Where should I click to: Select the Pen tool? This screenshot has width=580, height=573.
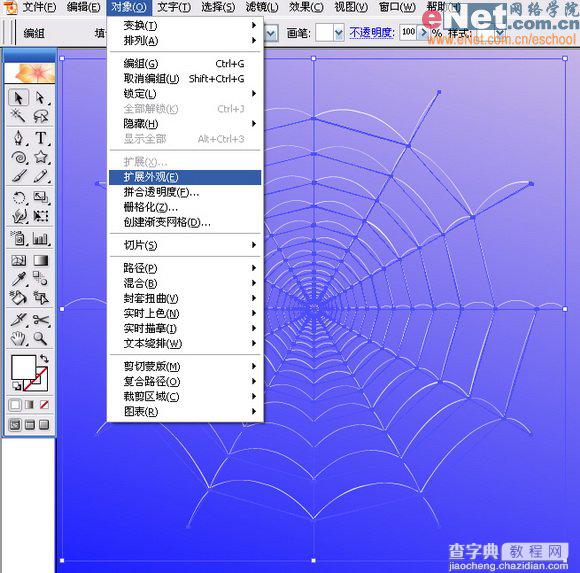coord(18,138)
